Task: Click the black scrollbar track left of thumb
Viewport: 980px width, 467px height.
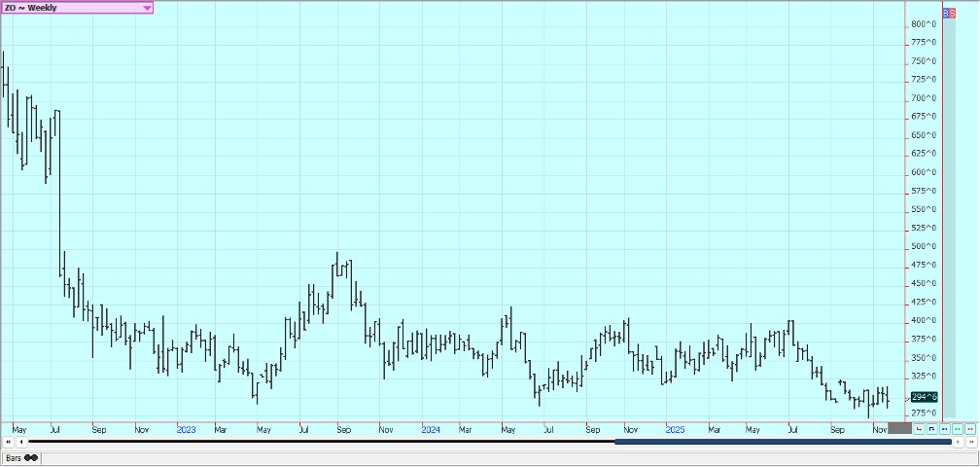Action: coord(321,443)
